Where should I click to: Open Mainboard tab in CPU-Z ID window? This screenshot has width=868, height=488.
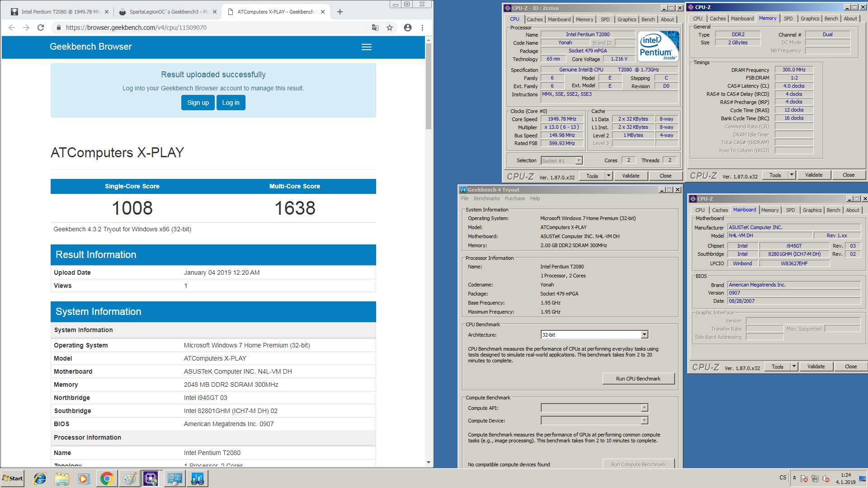tap(559, 19)
